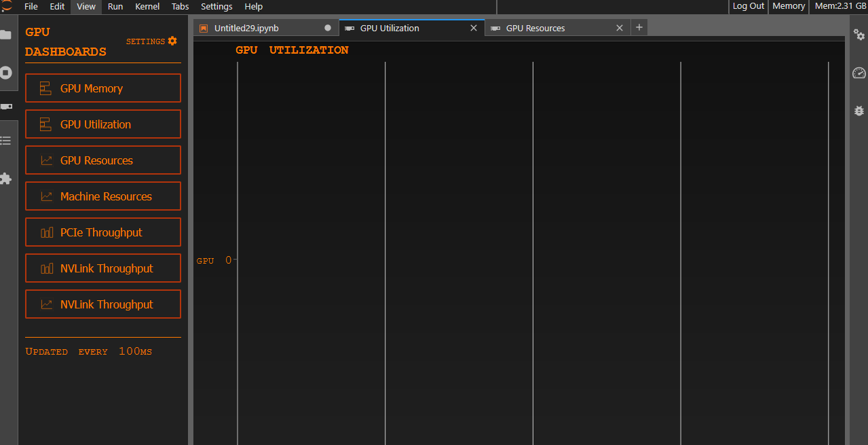Launch the GPU Memory dashboard button
868x445 pixels.
click(x=103, y=88)
